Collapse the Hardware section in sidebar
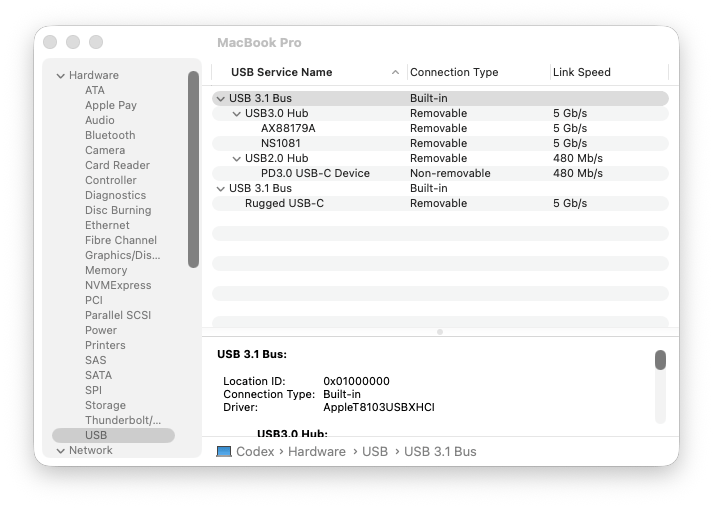The height and width of the screenshot is (508, 713). [x=60, y=76]
